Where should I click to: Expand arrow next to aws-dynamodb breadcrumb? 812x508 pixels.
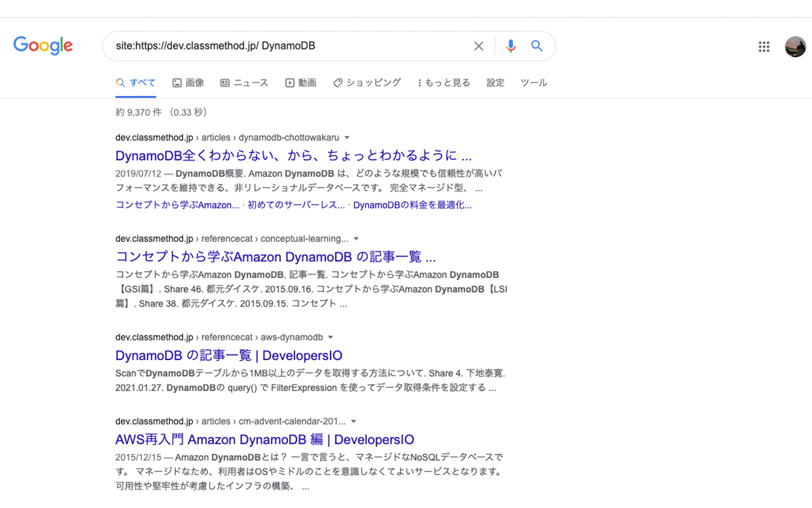pyautogui.click(x=331, y=338)
